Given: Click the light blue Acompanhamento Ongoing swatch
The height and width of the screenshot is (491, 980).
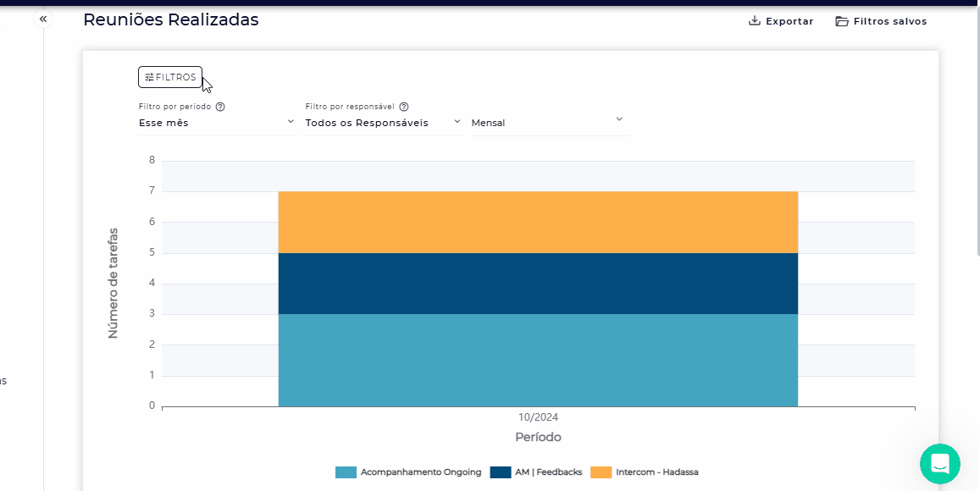Looking at the screenshot, I should (346, 472).
